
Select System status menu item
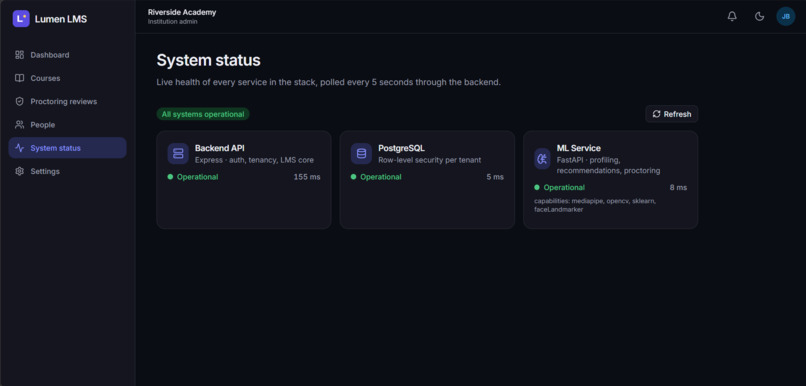(x=67, y=148)
